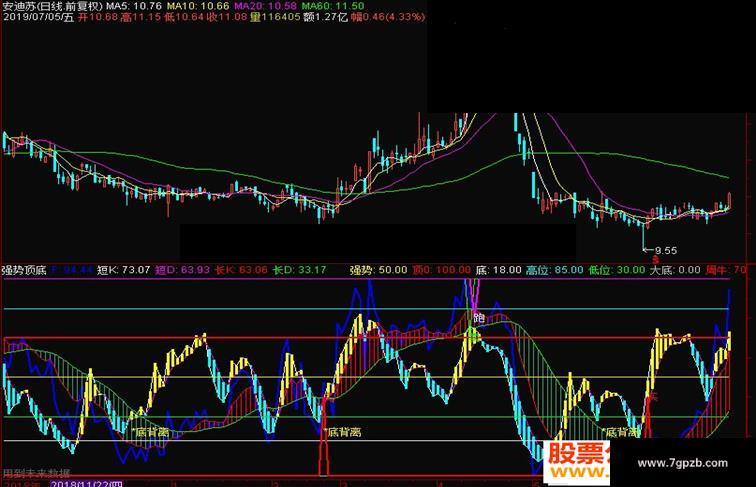Screen dimensions: 756x487
Task: Click the change value 幅0.46(4.33%)
Action: (x=388, y=17)
